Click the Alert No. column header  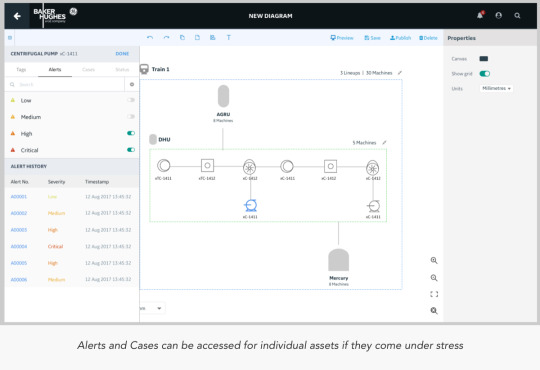point(20,182)
